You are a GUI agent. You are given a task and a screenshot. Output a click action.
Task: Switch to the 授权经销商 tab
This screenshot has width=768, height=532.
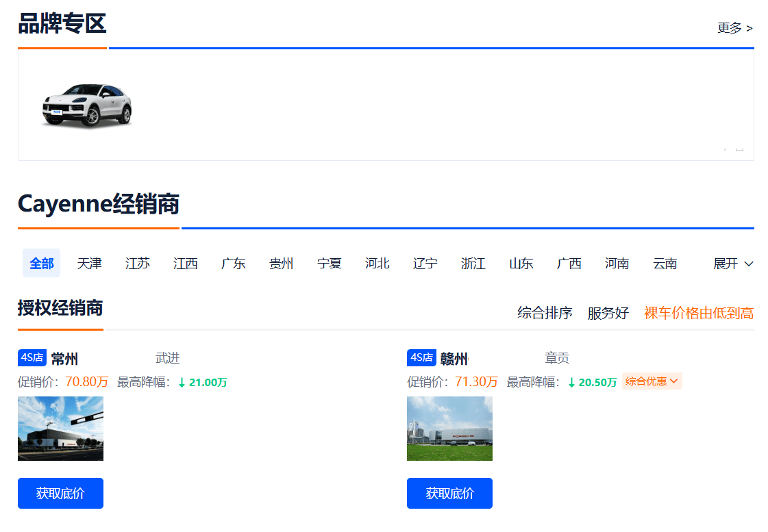pos(60,308)
